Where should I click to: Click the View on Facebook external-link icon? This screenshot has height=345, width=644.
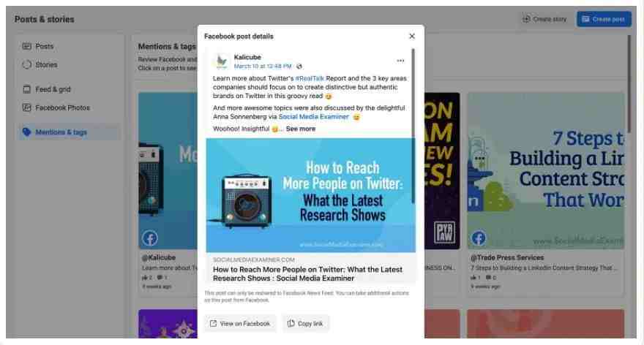coord(213,324)
